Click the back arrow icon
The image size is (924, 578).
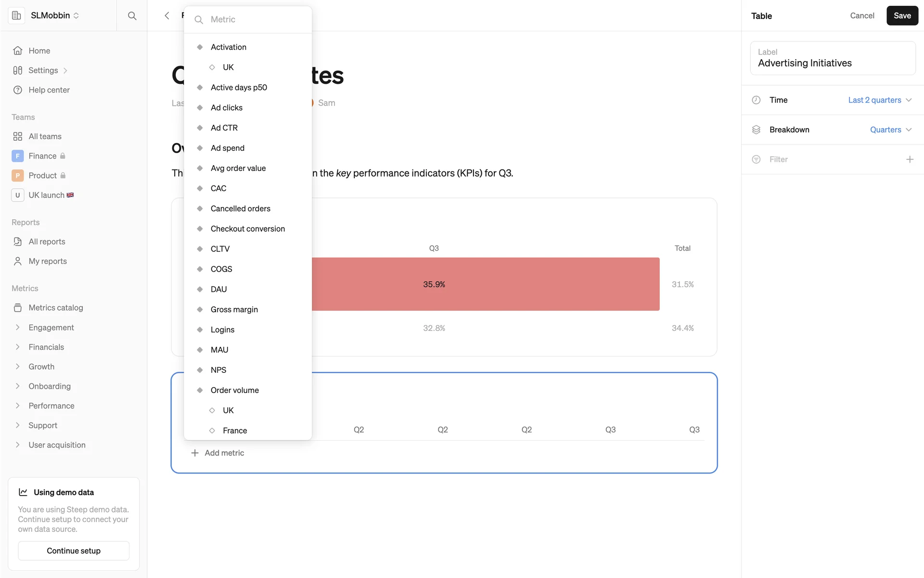(x=167, y=16)
